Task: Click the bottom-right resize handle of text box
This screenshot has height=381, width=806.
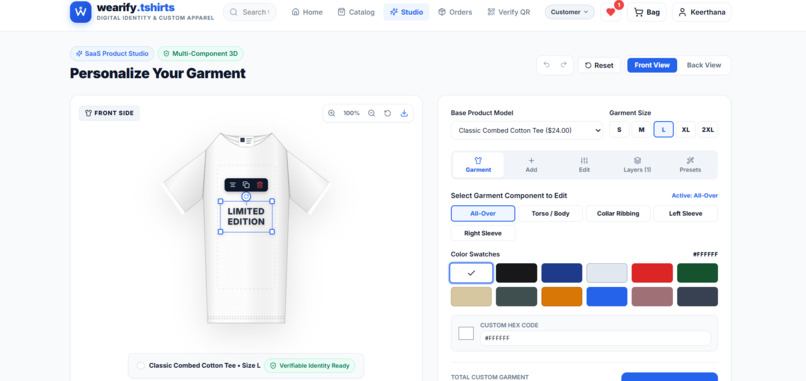Action: point(272,232)
